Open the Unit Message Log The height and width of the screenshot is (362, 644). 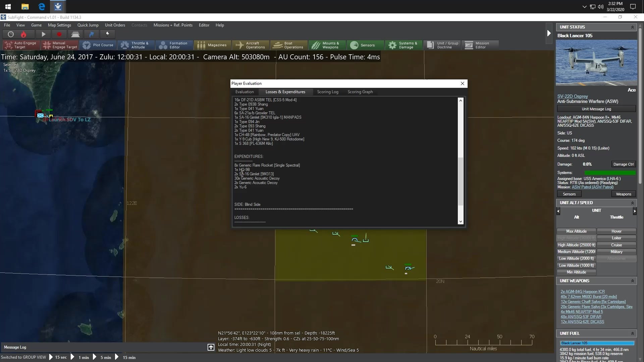click(x=596, y=109)
